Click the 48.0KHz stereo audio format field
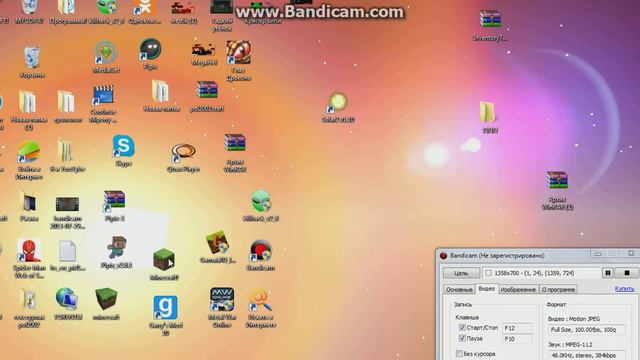Viewport: 640px width, 360px height. [x=587, y=355]
